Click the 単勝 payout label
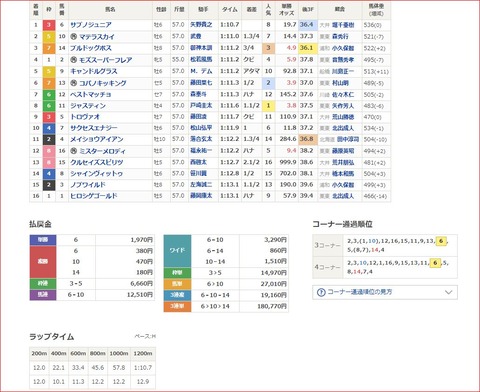The width and height of the screenshot is (480, 392). (x=43, y=240)
